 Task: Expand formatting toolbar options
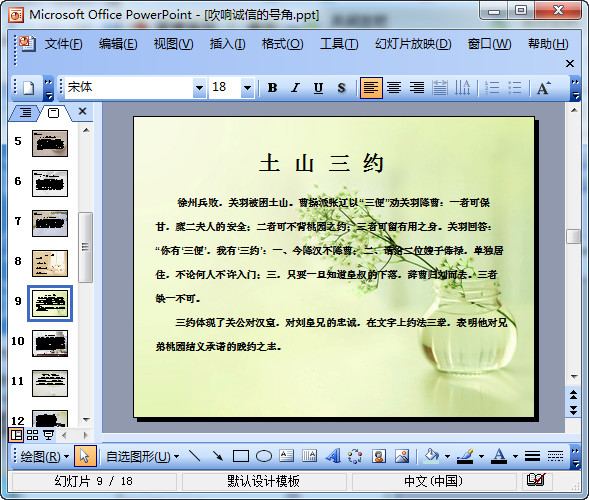point(575,89)
